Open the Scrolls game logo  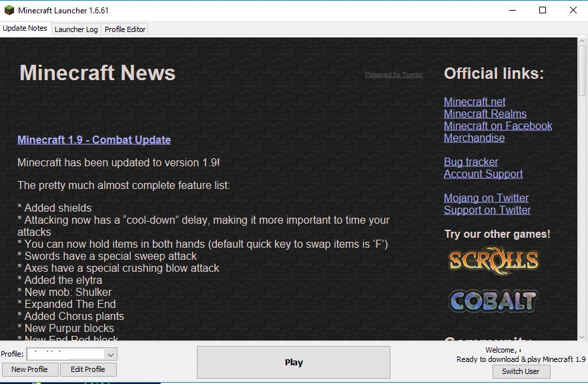point(493,260)
